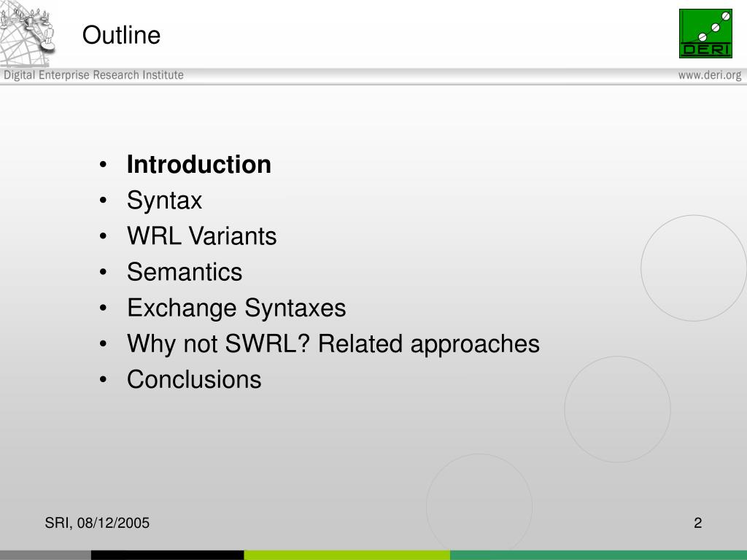747x560 pixels.
Task: Click the Conclusions bullet item
Action: click(x=194, y=379)
